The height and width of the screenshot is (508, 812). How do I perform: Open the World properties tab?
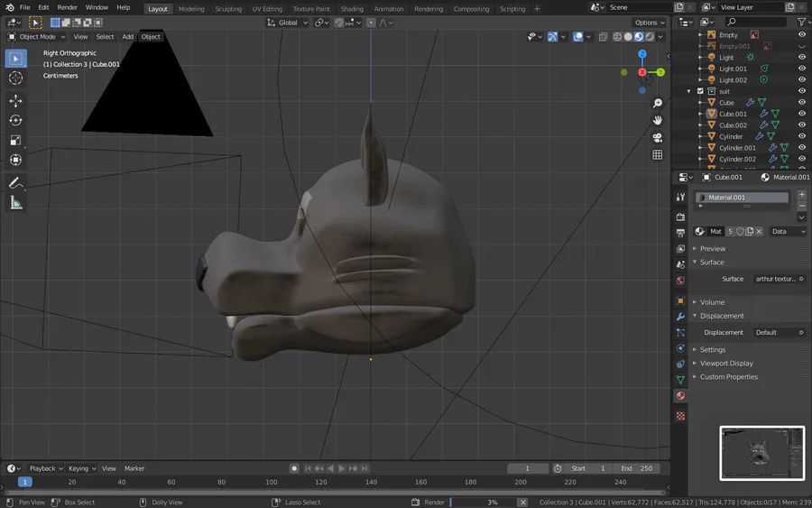pyautogui.click(x=680, y=280)
